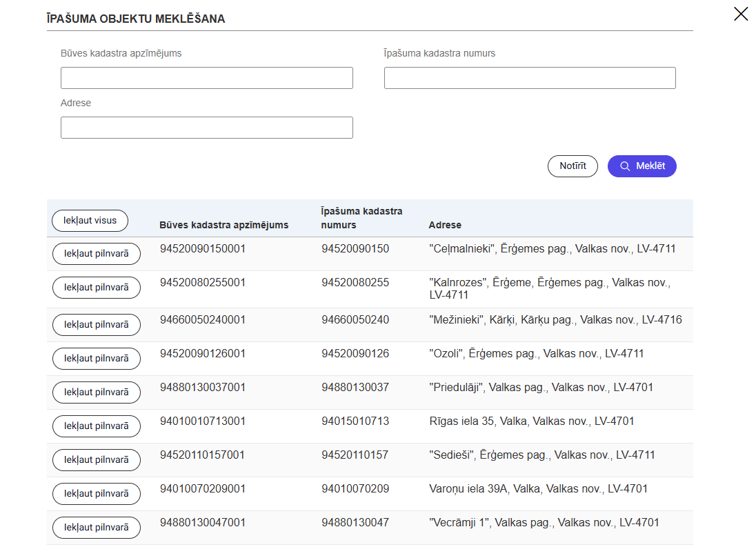The image size is (756, 547).
Task: Click the Būves kadastra apzīmējums input field
Action: coord(206,78)
